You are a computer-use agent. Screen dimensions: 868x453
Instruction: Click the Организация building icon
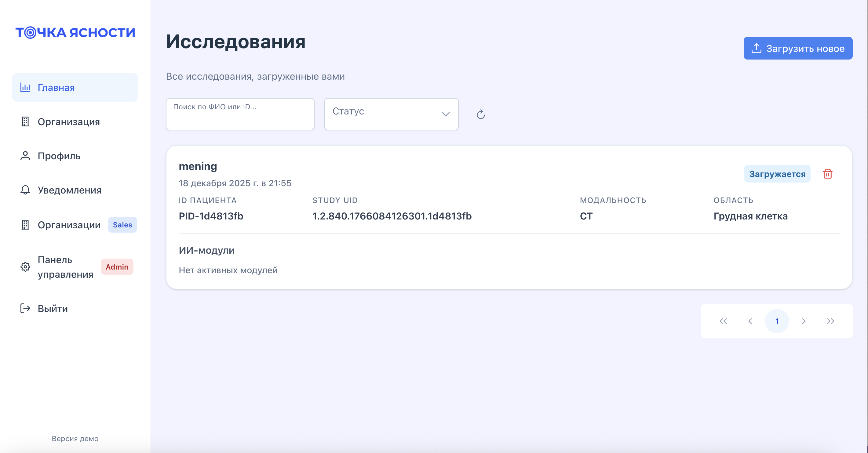click(x=25, y=121)
